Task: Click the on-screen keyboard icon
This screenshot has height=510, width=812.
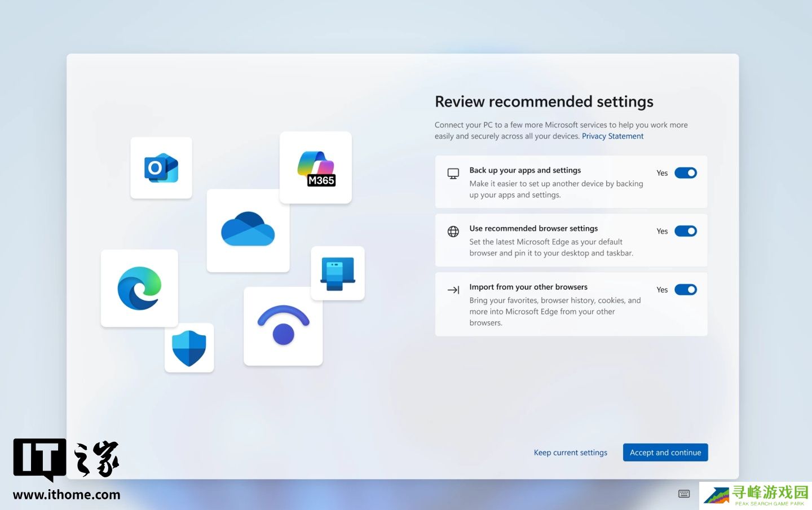Action: tap(684, 494)
